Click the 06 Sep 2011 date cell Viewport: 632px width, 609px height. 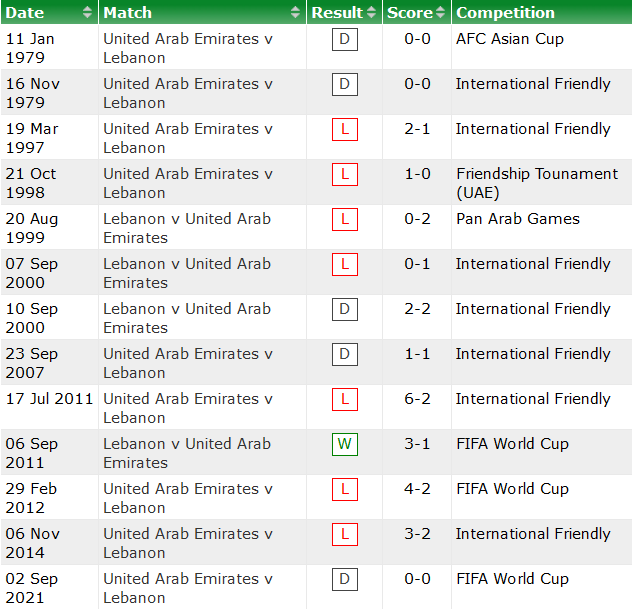tap(32, 453)
